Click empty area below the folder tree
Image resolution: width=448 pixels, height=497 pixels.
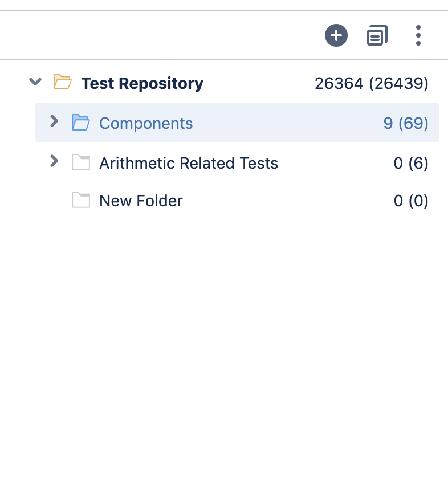pos(224,349)
